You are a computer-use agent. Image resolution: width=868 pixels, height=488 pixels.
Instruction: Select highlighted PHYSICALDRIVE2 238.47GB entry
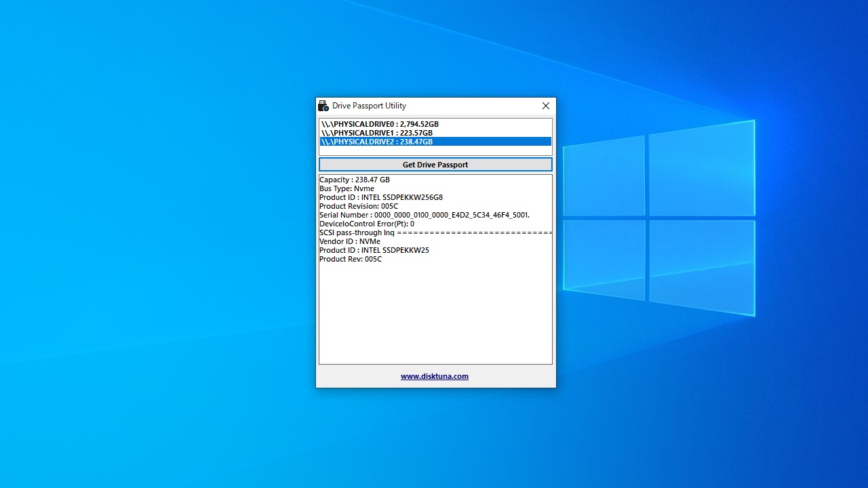click(x=435, y=142)
